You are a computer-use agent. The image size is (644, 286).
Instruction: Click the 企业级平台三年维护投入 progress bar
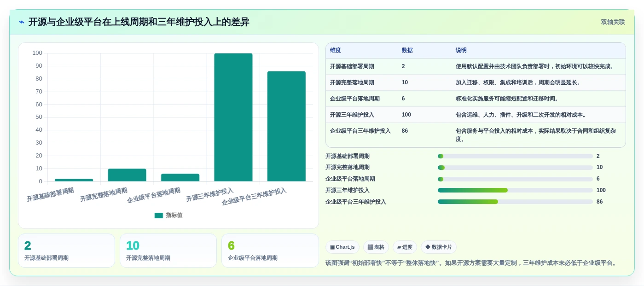(x=515, y=202)
